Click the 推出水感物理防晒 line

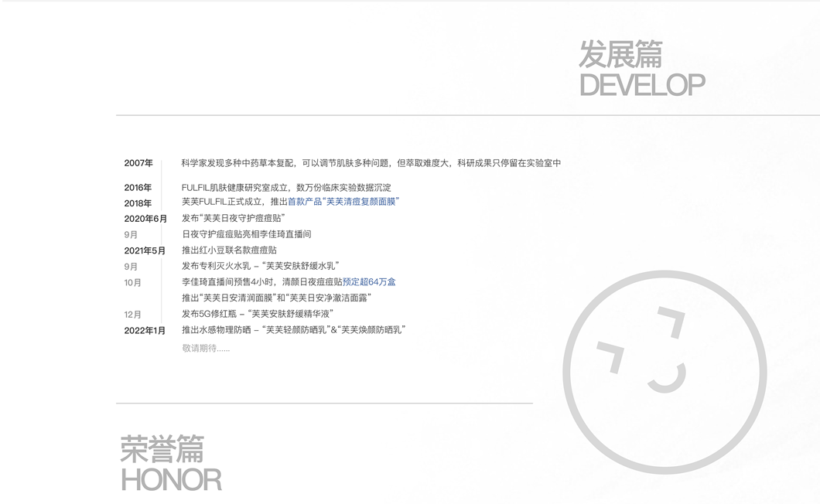(x=294, y=330)
